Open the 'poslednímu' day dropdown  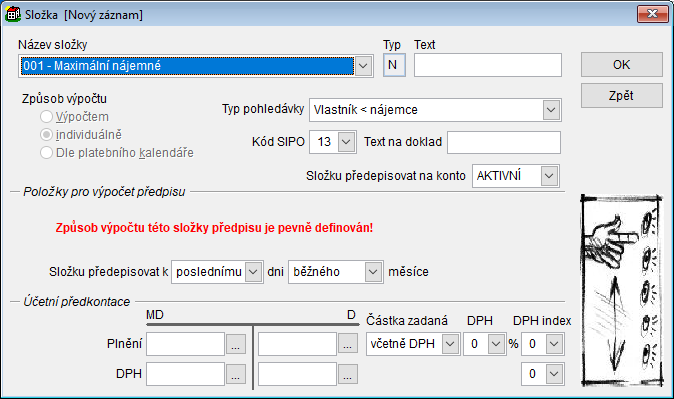253,272
